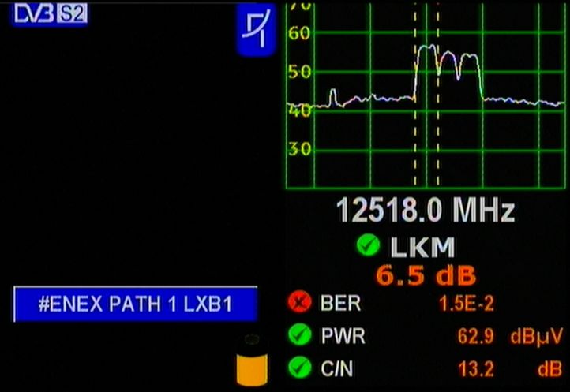This screenshot has width=570, height=392.
Task: Click the green check beside C/N
Action: point(298,368)
